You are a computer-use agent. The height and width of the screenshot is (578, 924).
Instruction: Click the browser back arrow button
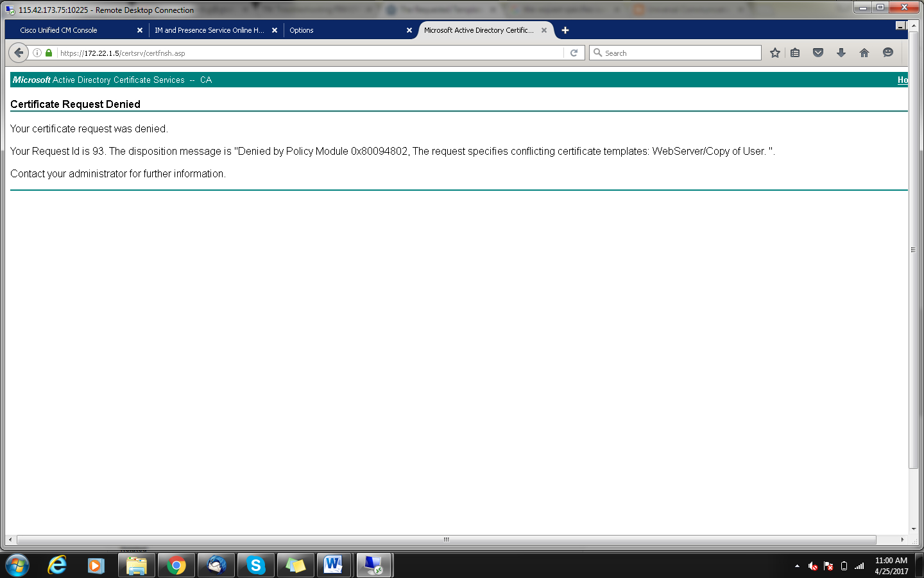coord(19,53)
